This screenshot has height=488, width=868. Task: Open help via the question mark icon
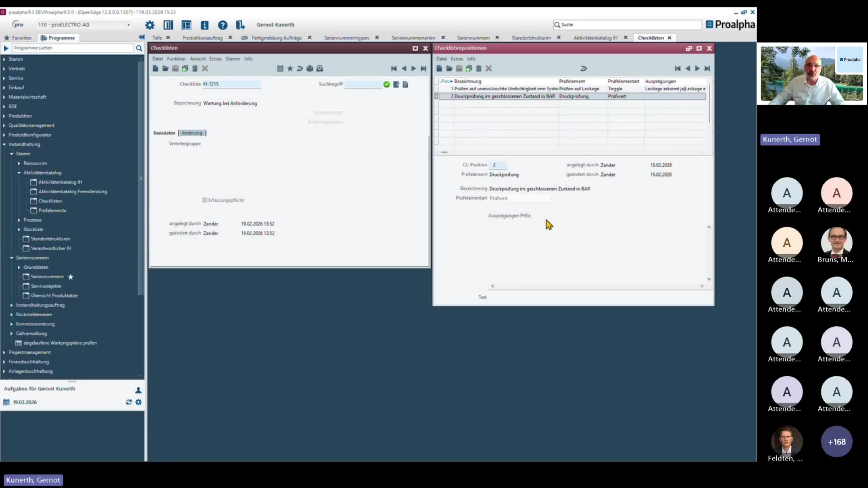coord(223,25)
